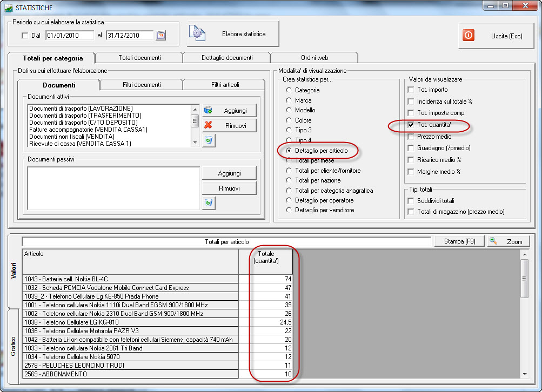Click the STATISTICHE title bar app icon
Image resolution: width=542 pixels, height=392 pixels.
pos(8,8)
